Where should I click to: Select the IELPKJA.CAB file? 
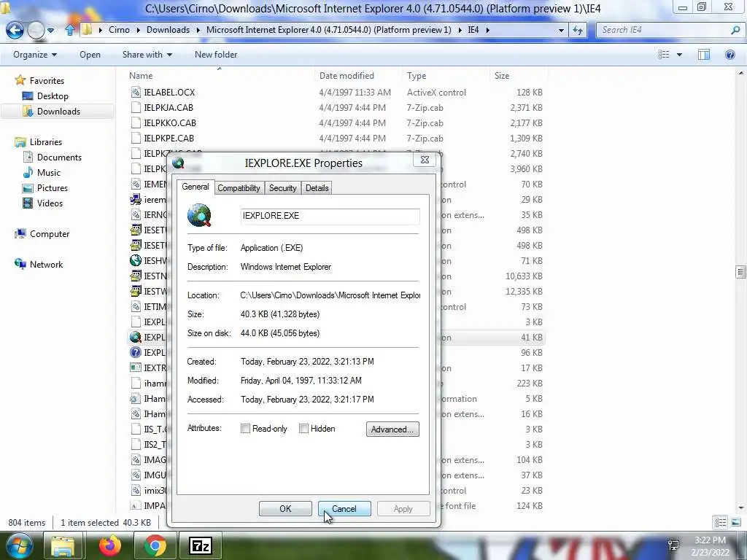(x=169, y=108)
